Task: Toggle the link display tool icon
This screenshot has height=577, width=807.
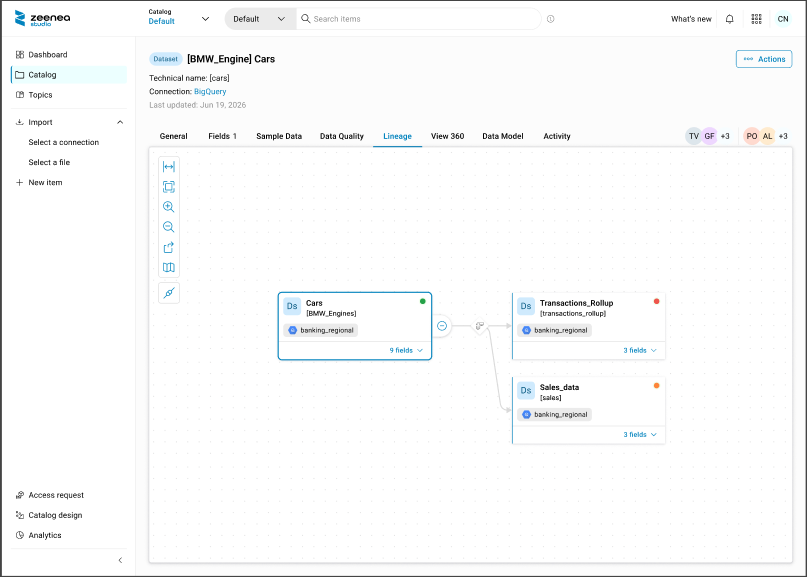Action: pos(169,293)
